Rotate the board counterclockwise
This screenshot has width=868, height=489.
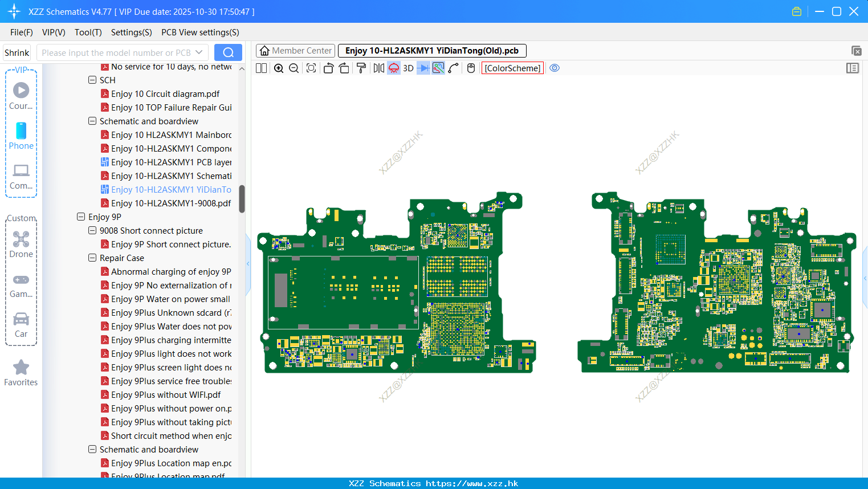point(328,68)
